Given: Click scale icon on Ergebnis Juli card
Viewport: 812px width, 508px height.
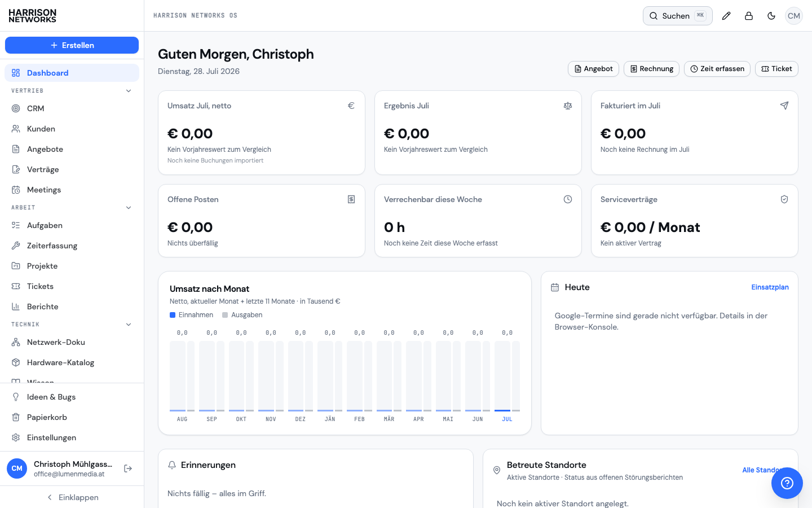Looking at the screenshot, I should pos(568,106).
